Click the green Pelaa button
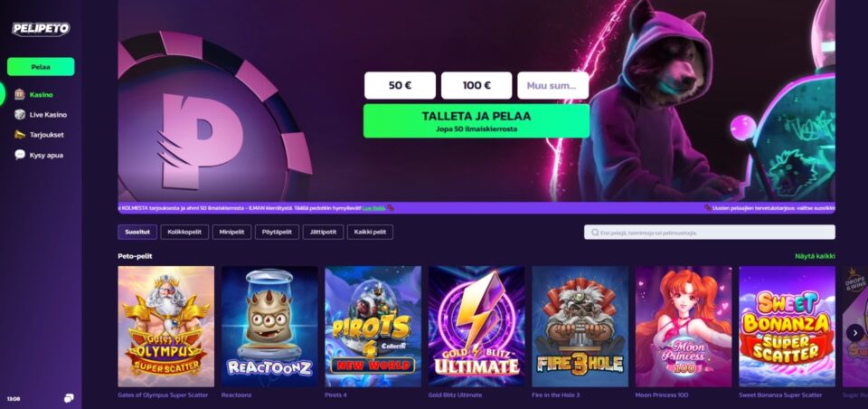Image resolution: width=868 pixels, height=409 pixels. 41,67
